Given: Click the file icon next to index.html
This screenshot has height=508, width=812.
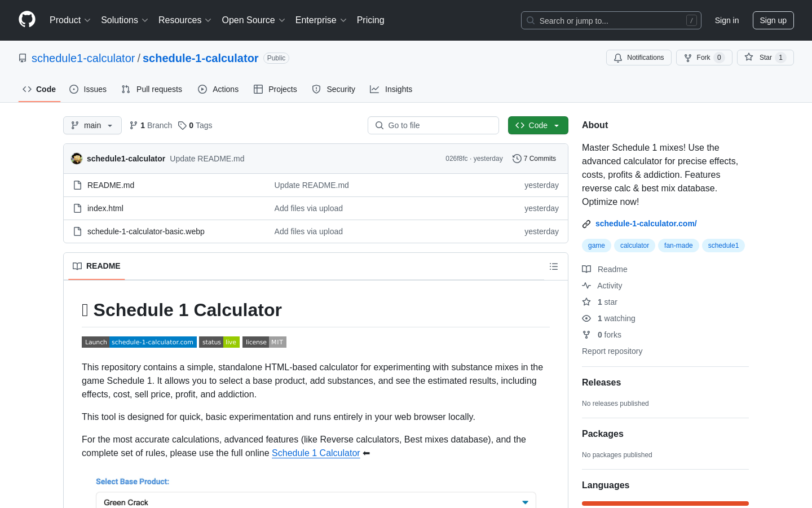Looking at the screenshot, I should tap(78, 208).
